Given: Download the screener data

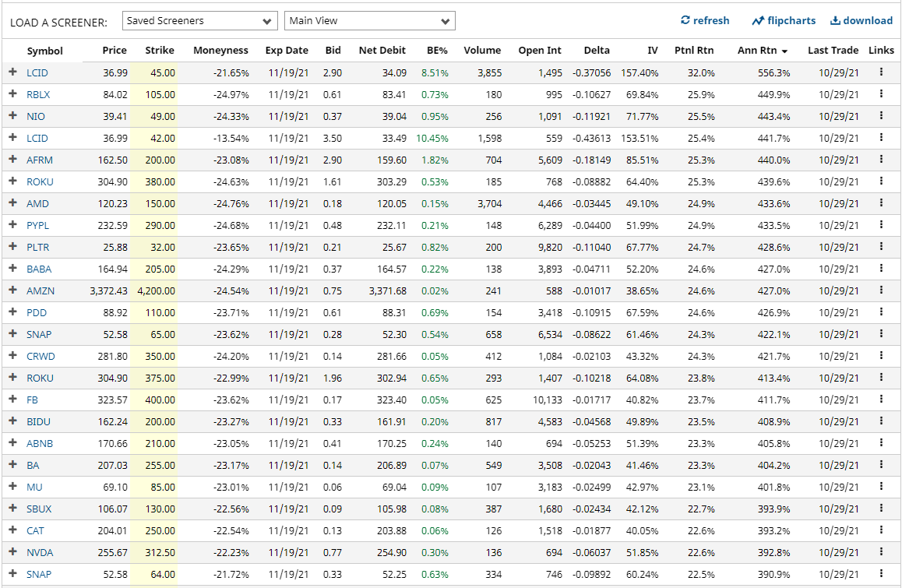Looking at the screenshot, I should pos(861,21).
